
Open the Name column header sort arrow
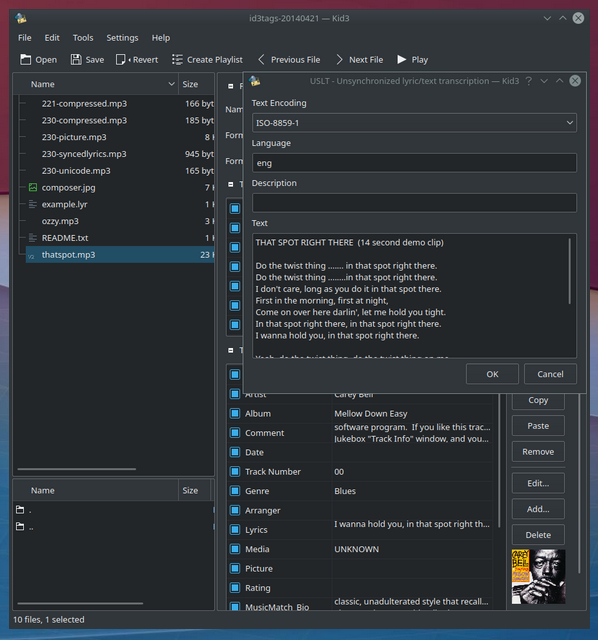click(x=171, y=84)
